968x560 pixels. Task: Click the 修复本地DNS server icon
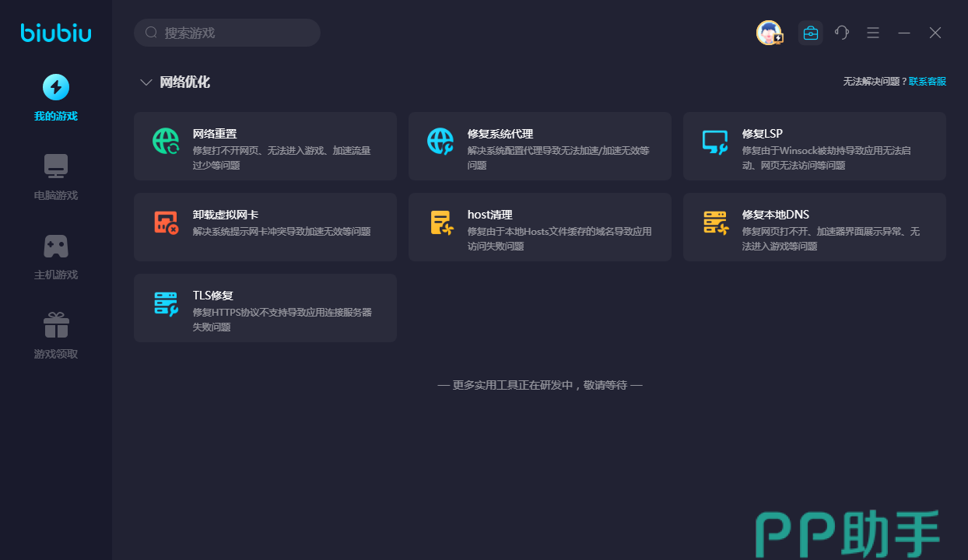click(x=714, y=222)
